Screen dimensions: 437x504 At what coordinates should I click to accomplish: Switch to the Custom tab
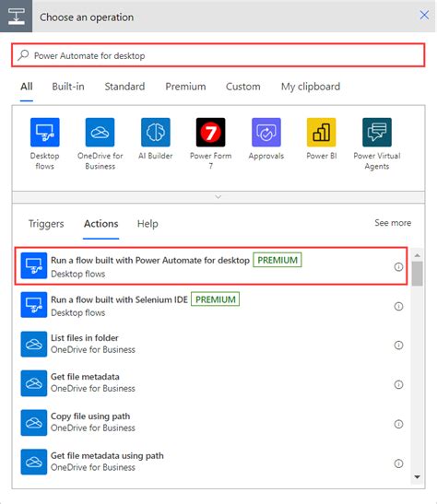pos(243,87)
